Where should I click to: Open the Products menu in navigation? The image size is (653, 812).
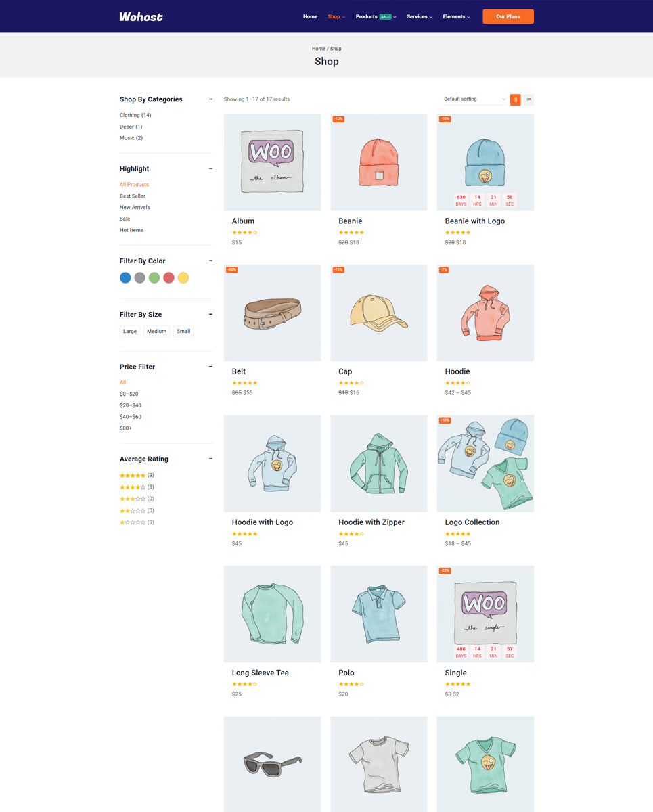[376, 16]
